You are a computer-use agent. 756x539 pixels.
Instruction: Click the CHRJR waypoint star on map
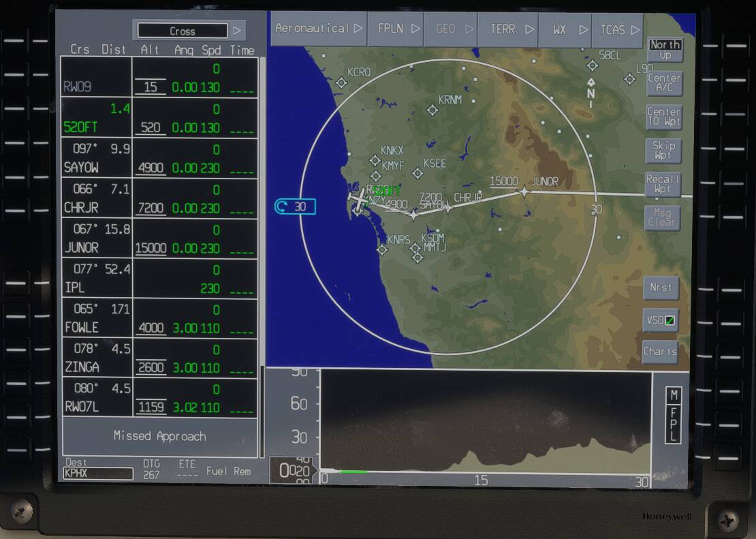[x=448, y=208]
